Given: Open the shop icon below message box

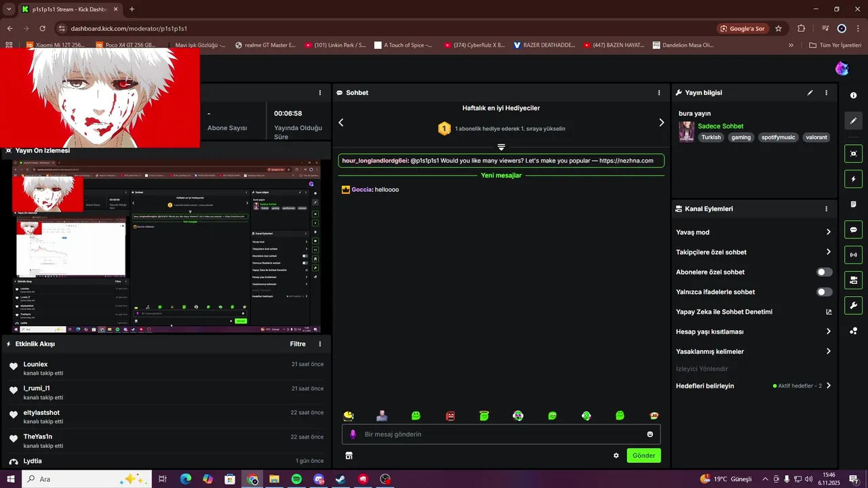Looking at the screenshot, I should point(349,455).
